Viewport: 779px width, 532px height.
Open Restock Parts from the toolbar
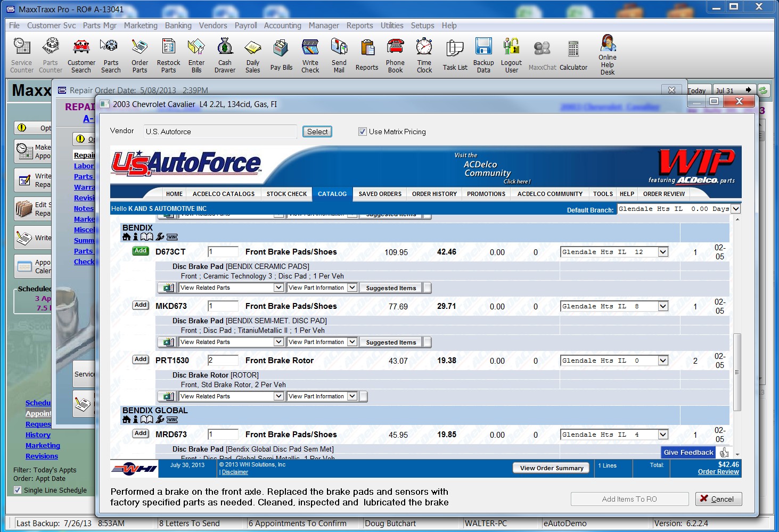[168, 55]
